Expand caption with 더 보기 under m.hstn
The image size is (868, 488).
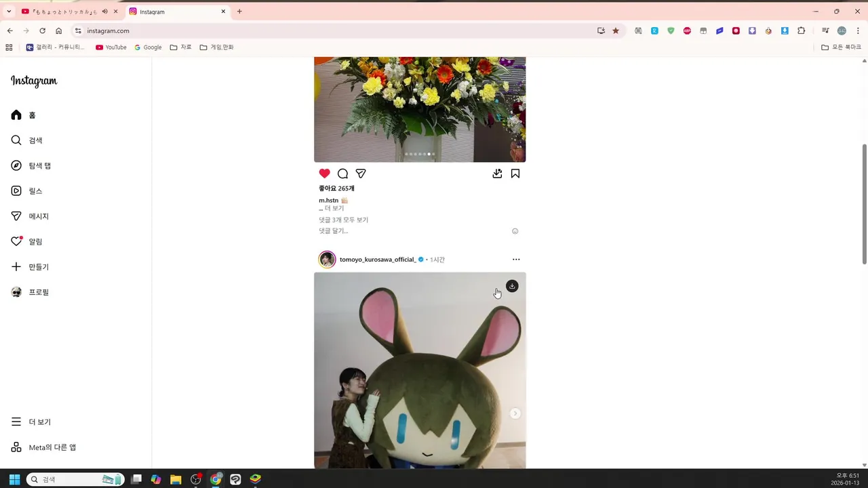334,209
